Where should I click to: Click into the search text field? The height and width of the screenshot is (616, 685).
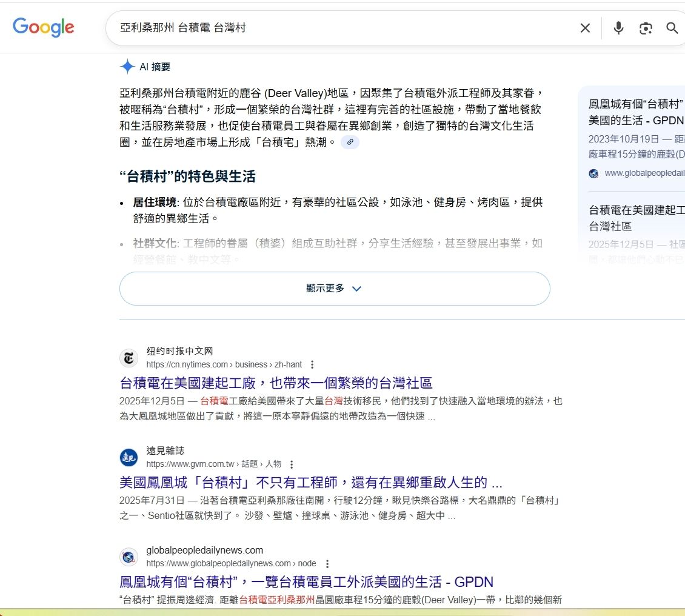click(x=339, y=28)
